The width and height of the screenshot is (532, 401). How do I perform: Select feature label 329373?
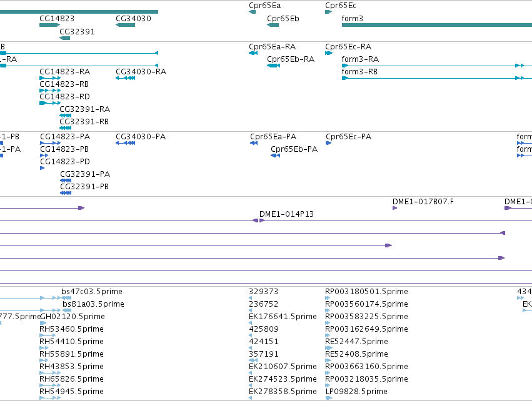(x=264, y=292)
